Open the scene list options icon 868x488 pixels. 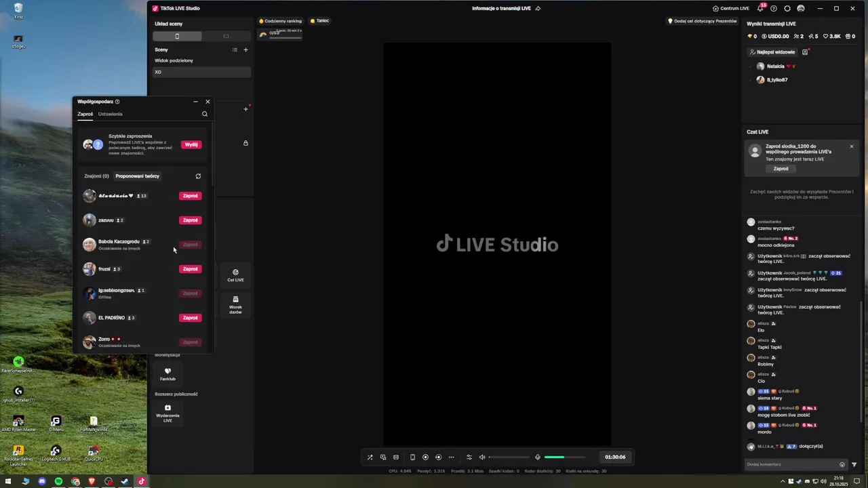(235, 49)
